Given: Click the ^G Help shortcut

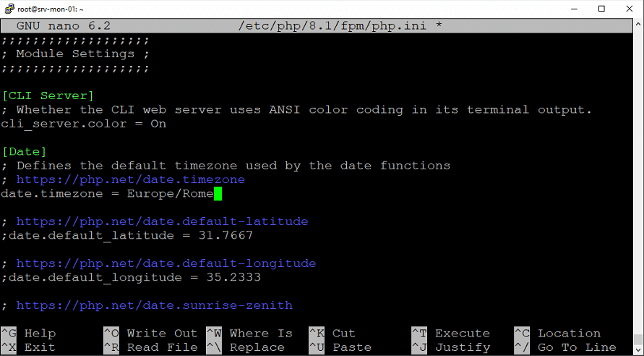Looking at the screenshot, I should [28, 334].
